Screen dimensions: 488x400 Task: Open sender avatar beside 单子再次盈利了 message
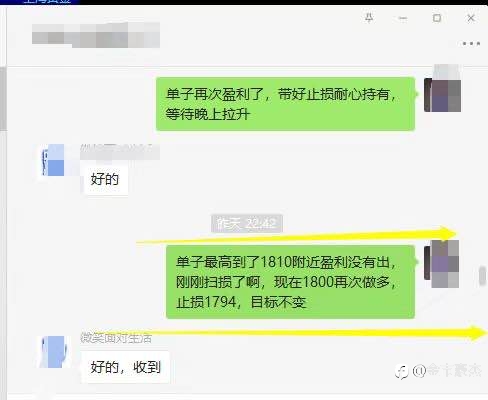(x=442, y=95)
